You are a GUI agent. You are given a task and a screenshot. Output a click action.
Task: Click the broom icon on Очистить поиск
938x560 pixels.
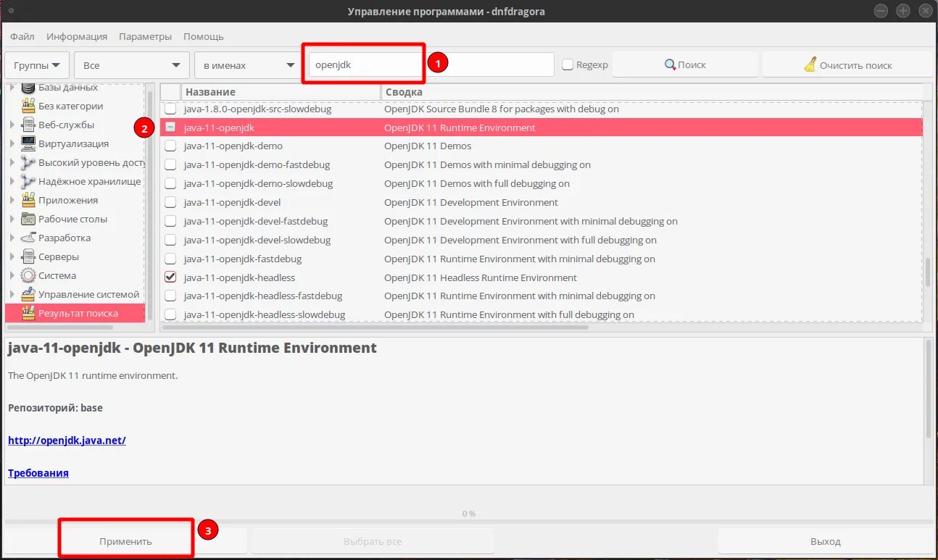point(810,64)
